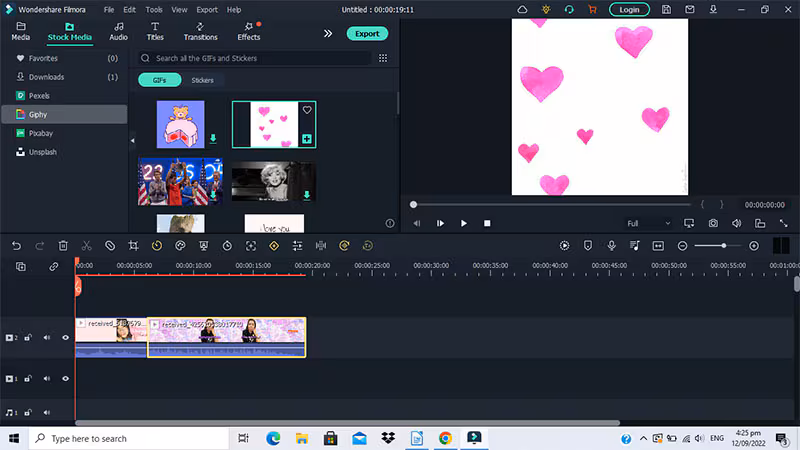Image resolution: width=800 pixels, height=450 pixels.
Task: Toggle grid view icon beside search
Action: (x=383, y=58)
